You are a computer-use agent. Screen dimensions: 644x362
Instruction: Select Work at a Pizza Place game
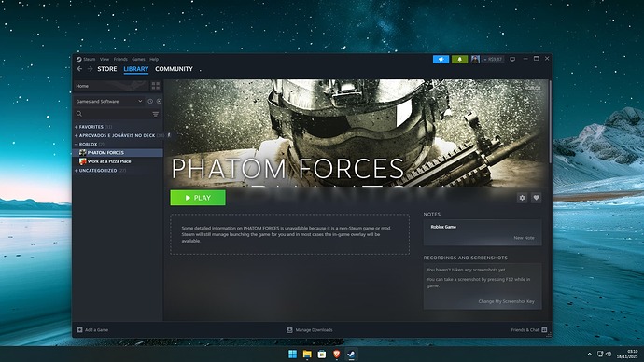[118, 161]
